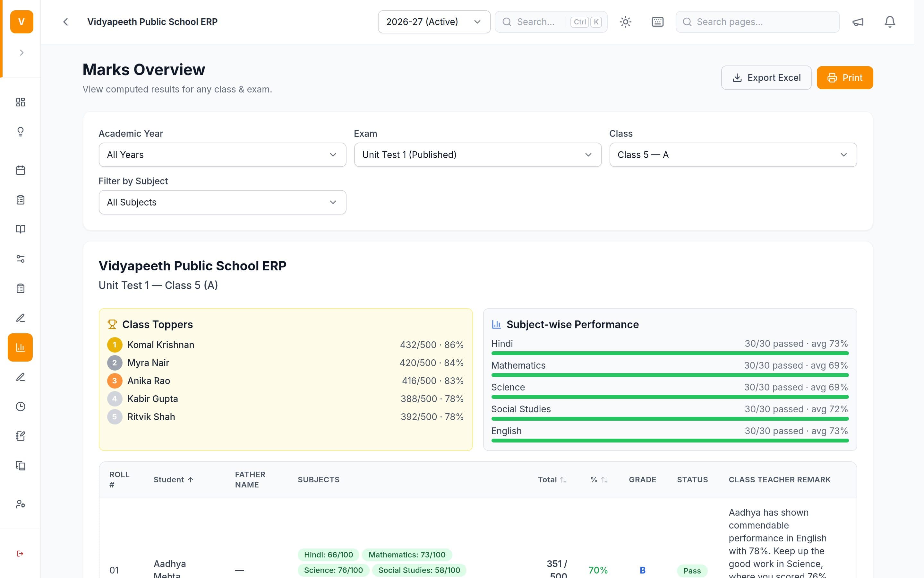Open the notebook-with-pen icon in sidebar
The height and width of the screenshot is (578, 924).
pos(21,436)
